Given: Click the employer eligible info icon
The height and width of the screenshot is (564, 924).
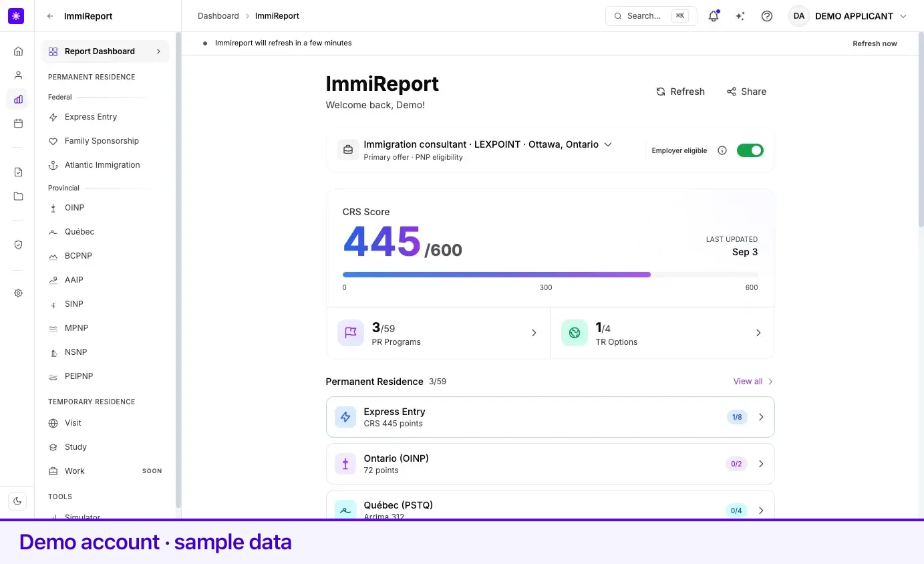Looking at the screenshot, I should [722, 150].
